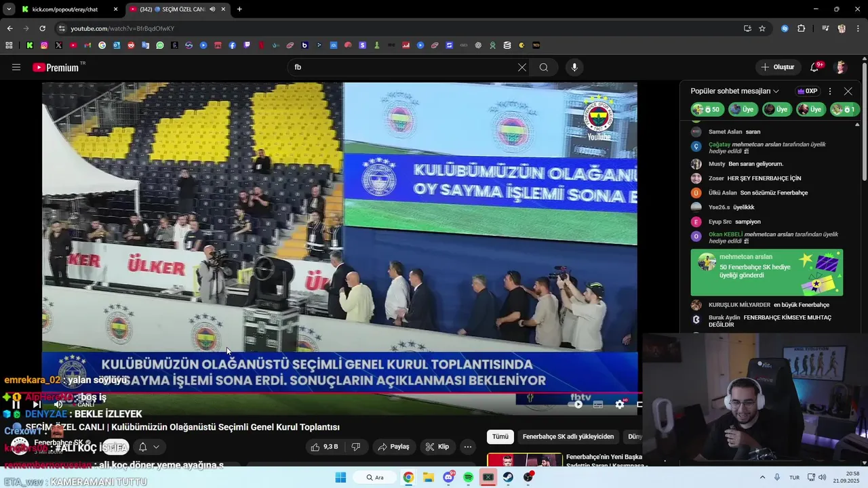Click the taskbar Ara search box

click(x=376, y=477)
